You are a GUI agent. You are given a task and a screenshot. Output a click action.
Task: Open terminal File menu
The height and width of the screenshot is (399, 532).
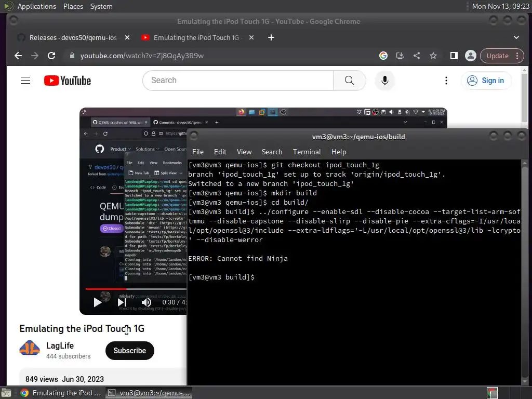coord(198,152)
